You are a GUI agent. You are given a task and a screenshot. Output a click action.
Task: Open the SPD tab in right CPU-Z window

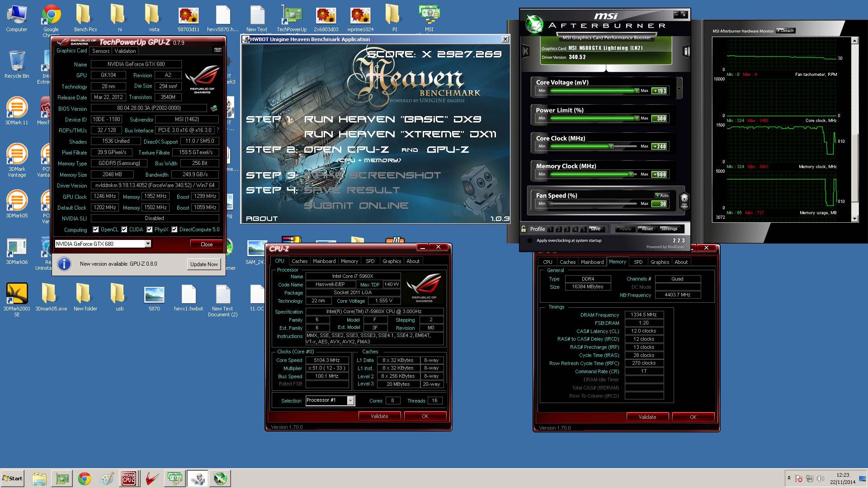point(638,262)
